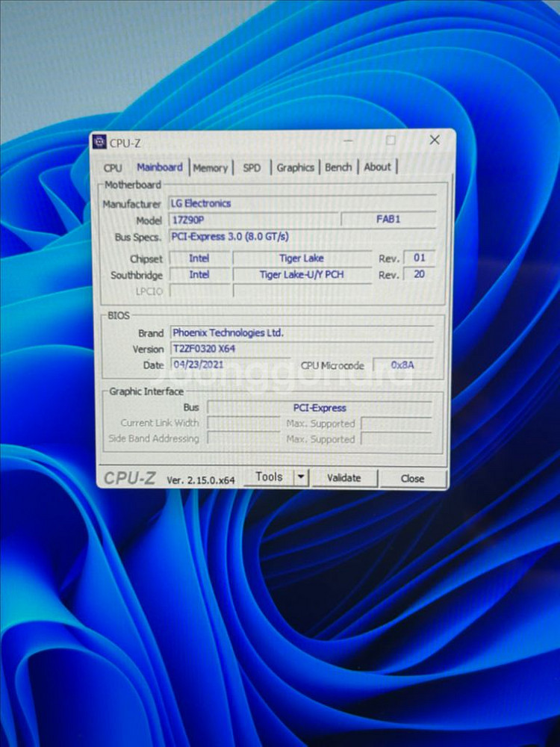Click the chipset Rev. value 01

419,258
